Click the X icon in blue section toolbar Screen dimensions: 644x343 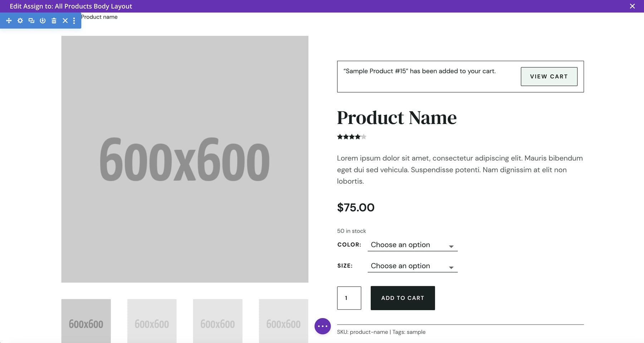65,21
